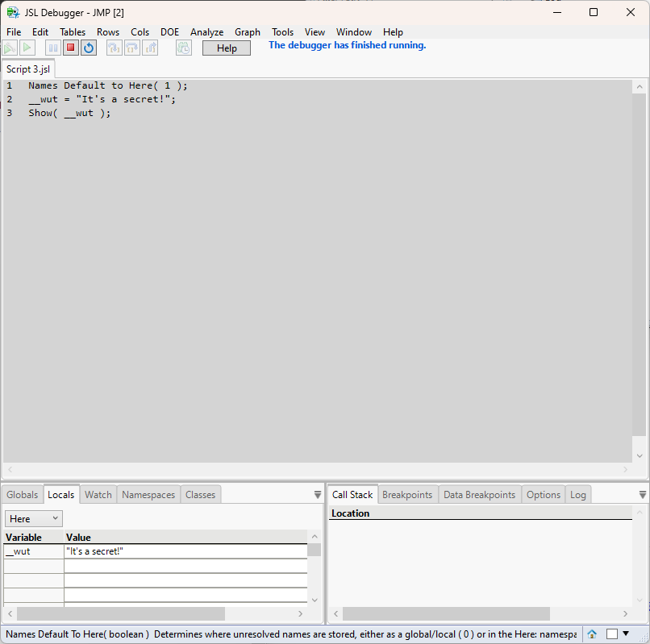Open the Call Stack panel tab list arrow
650x644 pixels.
click(643, 494)
